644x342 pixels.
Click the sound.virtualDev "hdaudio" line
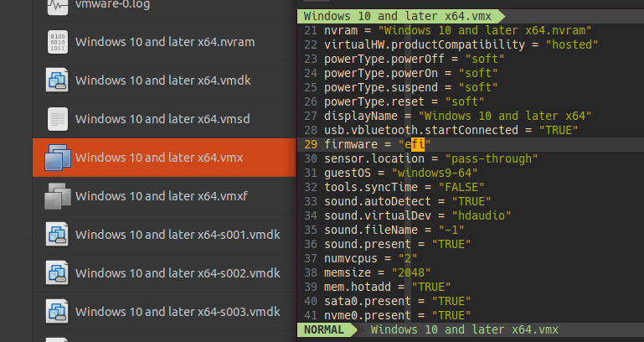(417, 215)
